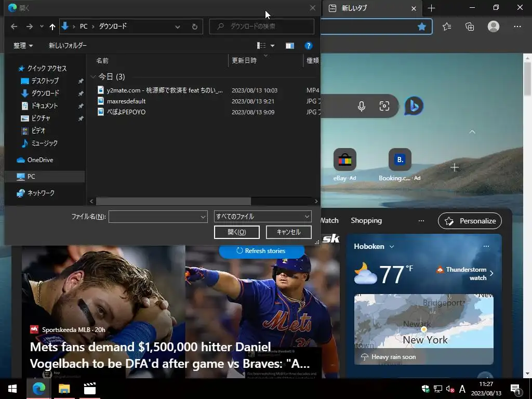Image resolution: width=532 pixels, height=399 pixels.
Task: Start visual search with camera icon
Action: pos(384,106)
